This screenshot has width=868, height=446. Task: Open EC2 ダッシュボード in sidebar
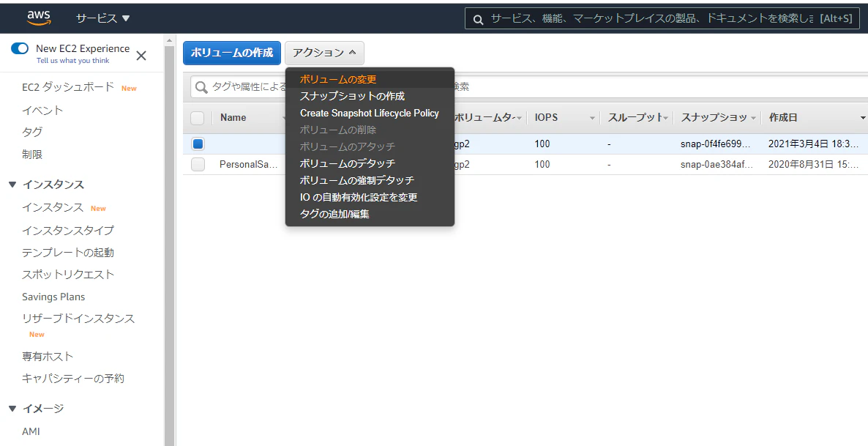pyautogui.click(x=68, y=87)
